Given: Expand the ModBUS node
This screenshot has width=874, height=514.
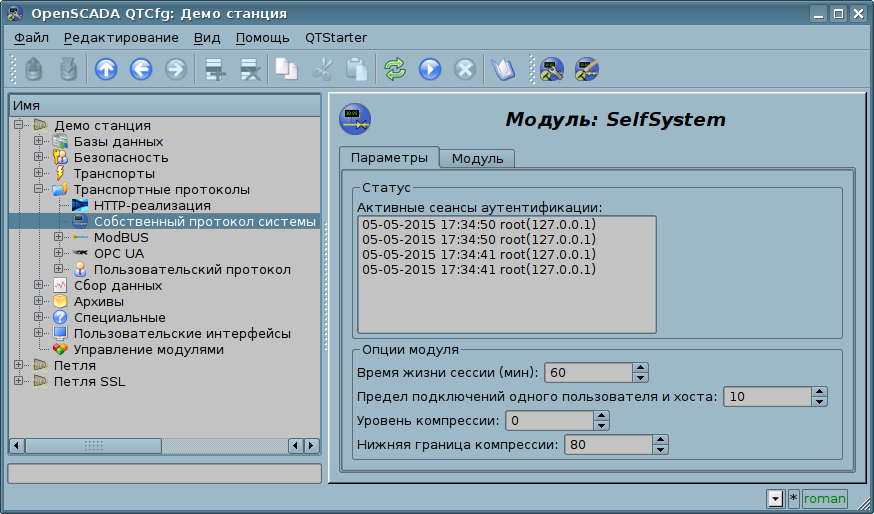Looking at the screenshot, I should tap(59, 237).
